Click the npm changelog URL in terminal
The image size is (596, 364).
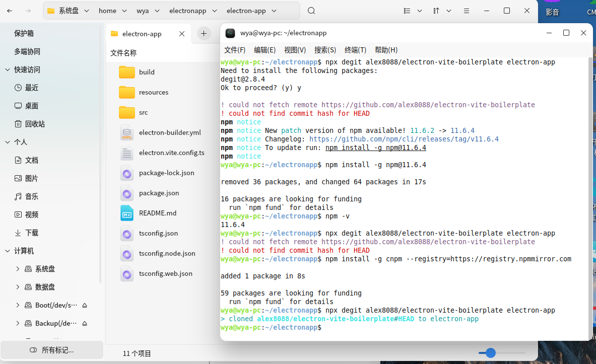(x=404, y=139)
